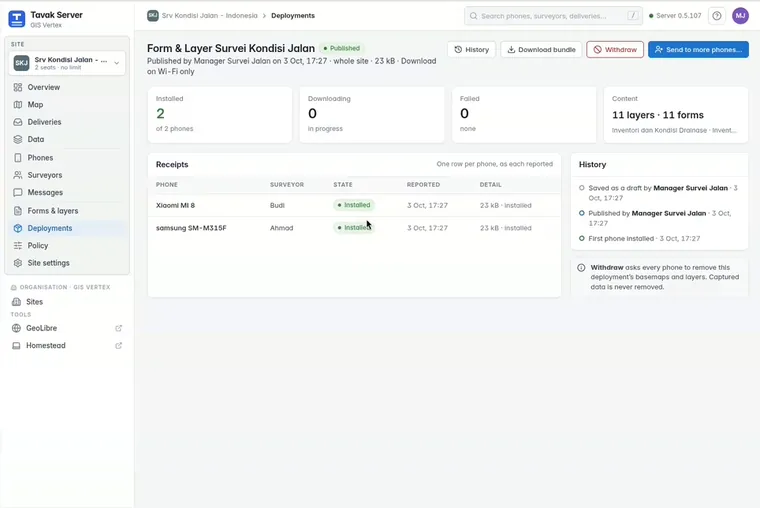
Task: Click the Withdraw info icon
Action: pos(581,268)
